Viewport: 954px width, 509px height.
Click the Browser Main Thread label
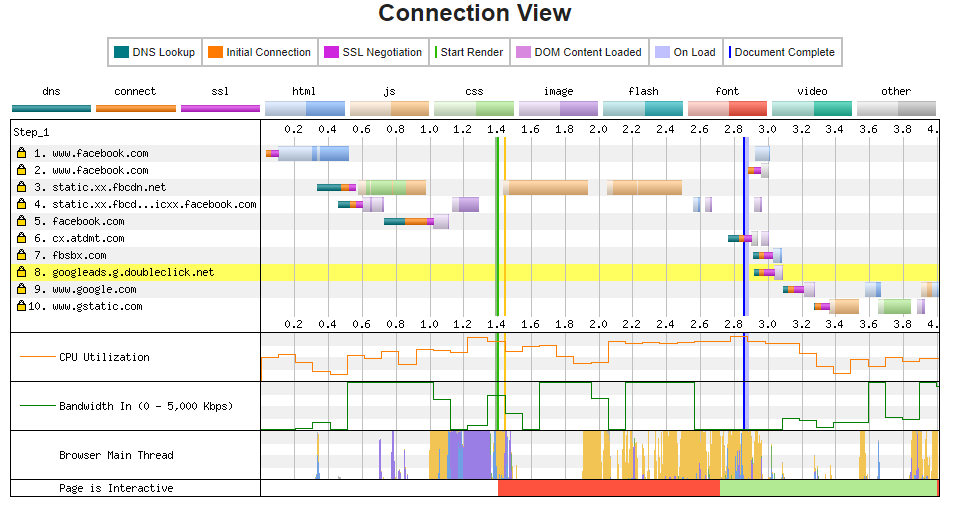116,455
